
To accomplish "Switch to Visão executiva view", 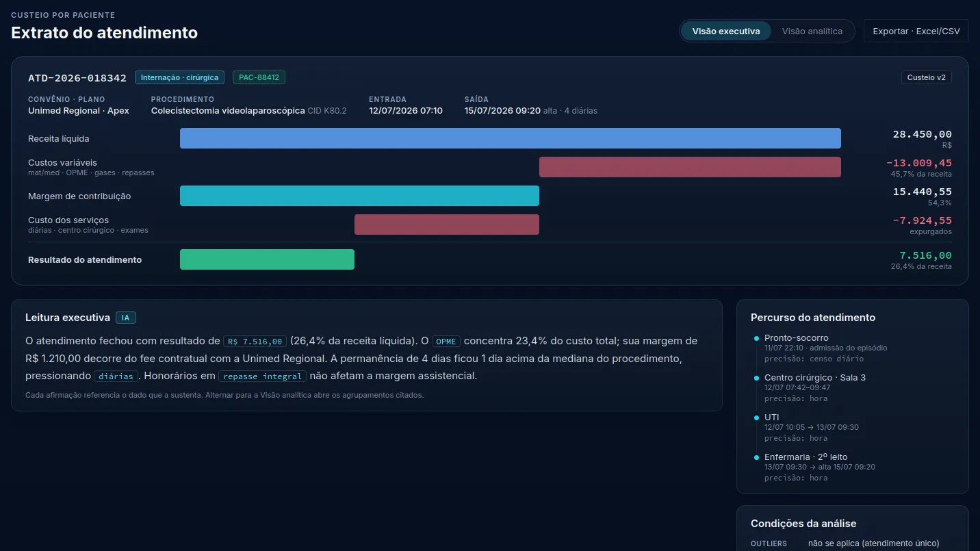I will 726,31.
